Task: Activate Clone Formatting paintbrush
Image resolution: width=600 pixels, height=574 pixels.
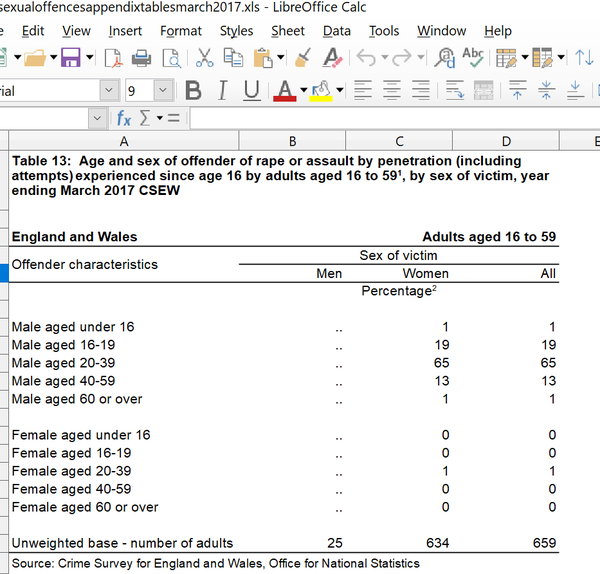Action: point(303,58)
